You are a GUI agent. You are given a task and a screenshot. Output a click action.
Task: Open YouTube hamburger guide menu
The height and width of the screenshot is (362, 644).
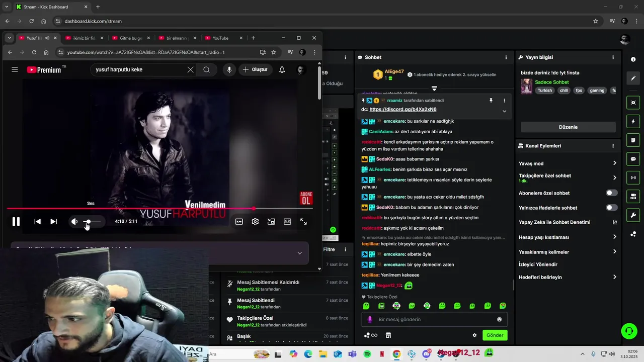pyautogui.click(x=15, y=70)
